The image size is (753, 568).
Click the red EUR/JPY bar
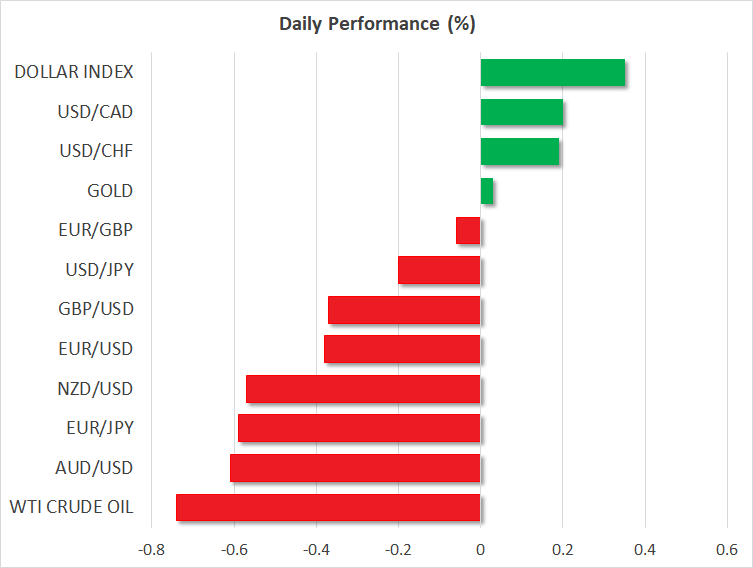tap(359, 428)
